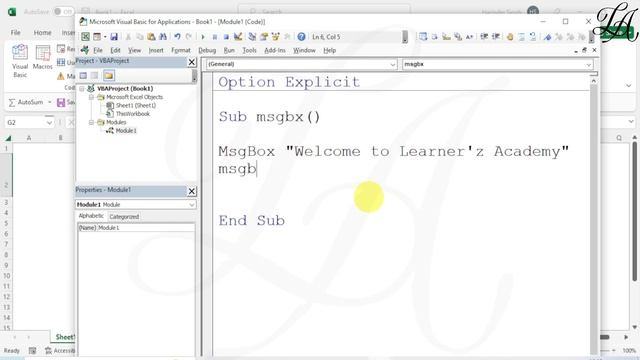Toggle Bookmark with the blue flag icon

(547, 37)
